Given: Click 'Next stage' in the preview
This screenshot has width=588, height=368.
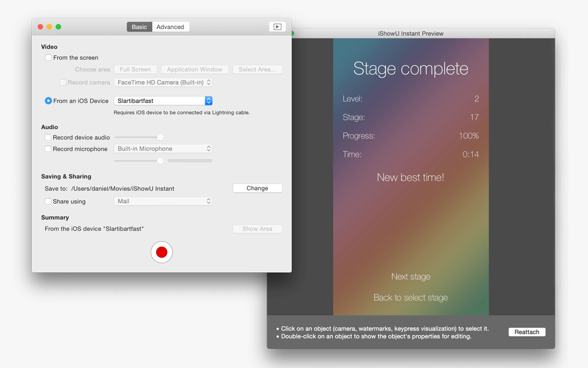Looking at the screenshot, I should [x=411, y=277].
